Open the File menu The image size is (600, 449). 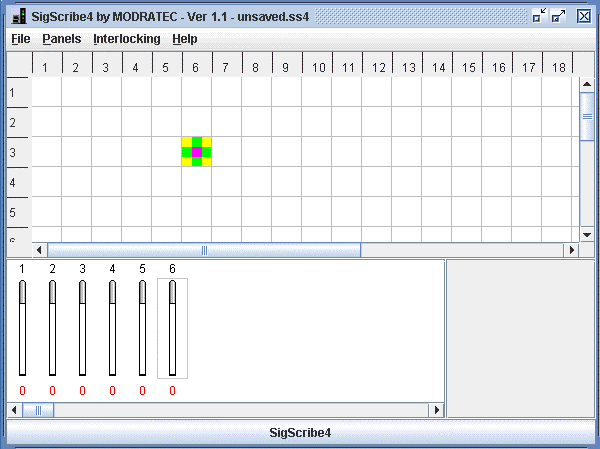21,39
